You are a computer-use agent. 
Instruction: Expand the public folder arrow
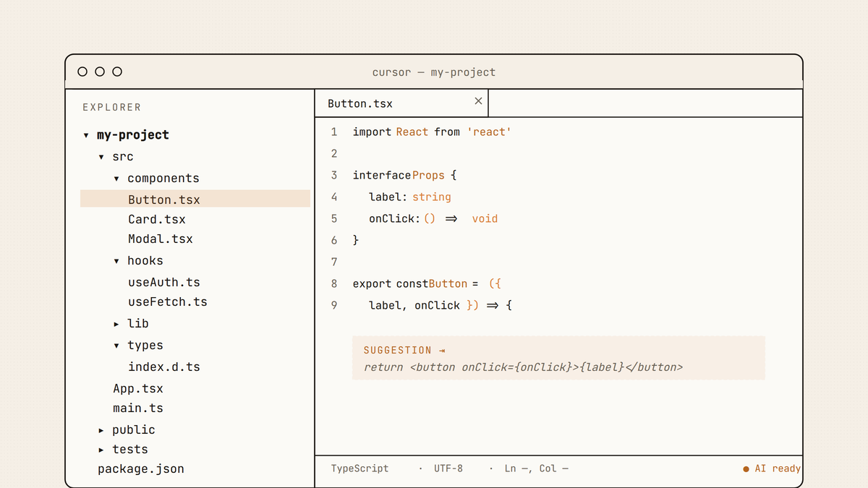101,430
